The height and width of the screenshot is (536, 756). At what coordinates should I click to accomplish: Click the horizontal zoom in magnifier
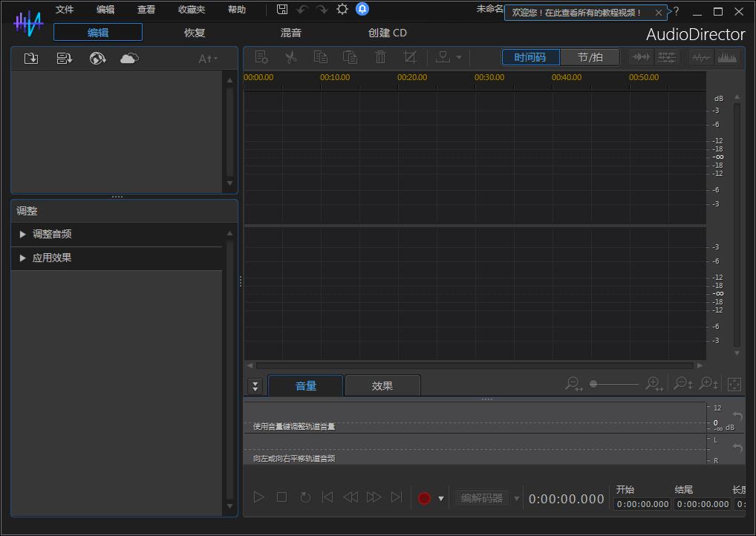click(x=654, y=384)
